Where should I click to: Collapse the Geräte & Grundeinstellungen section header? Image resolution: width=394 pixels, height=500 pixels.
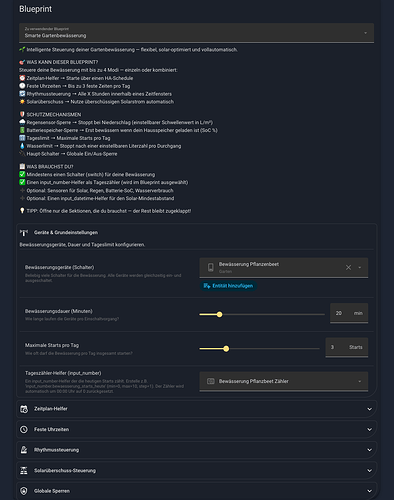[x=196, y=232]
